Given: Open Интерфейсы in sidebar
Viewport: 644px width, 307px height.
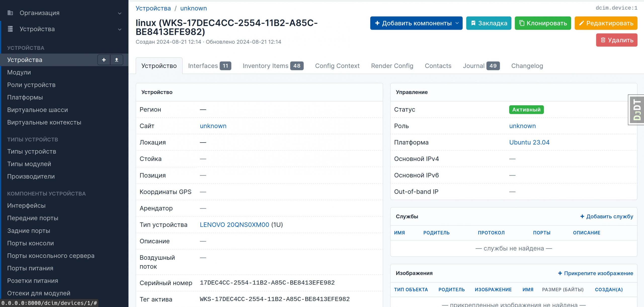Looking at the screenshot, I should coord(26,206).
